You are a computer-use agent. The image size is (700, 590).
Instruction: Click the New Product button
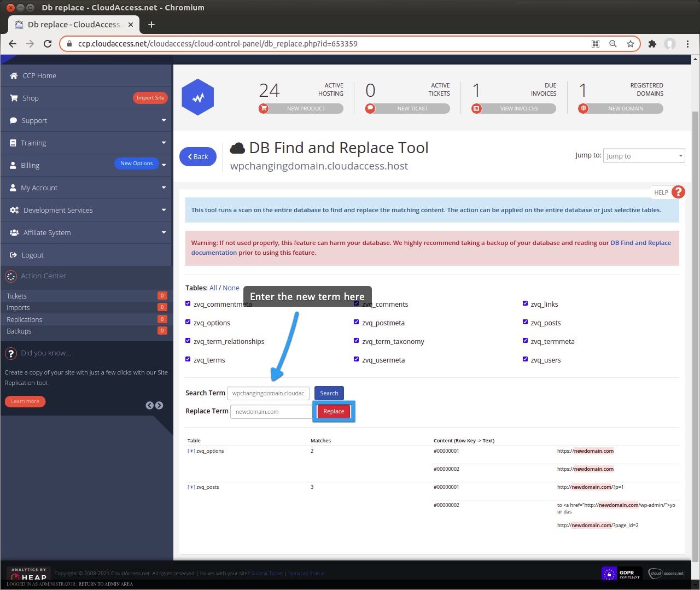coord(301,108)
